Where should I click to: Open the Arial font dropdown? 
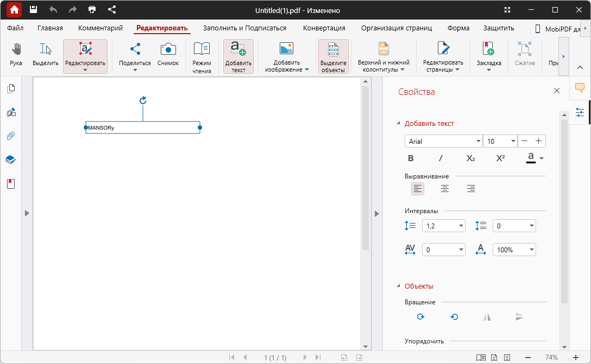click(x=444, y=141)
